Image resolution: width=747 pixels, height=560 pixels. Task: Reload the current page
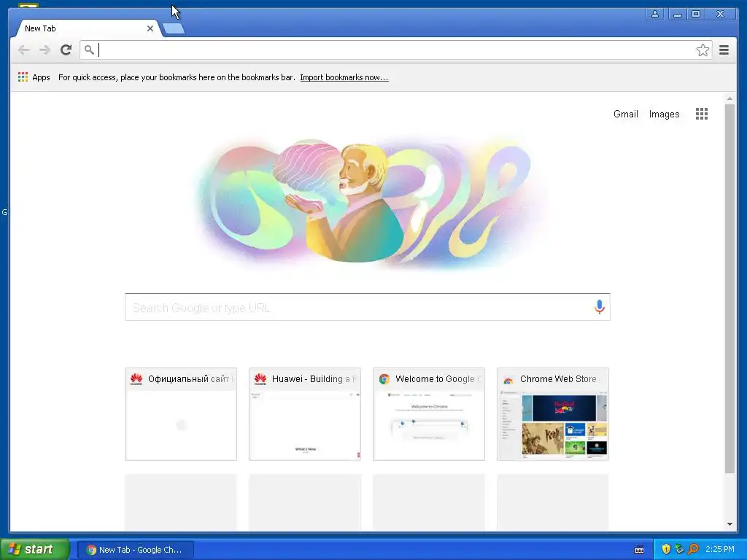point(66,50)
